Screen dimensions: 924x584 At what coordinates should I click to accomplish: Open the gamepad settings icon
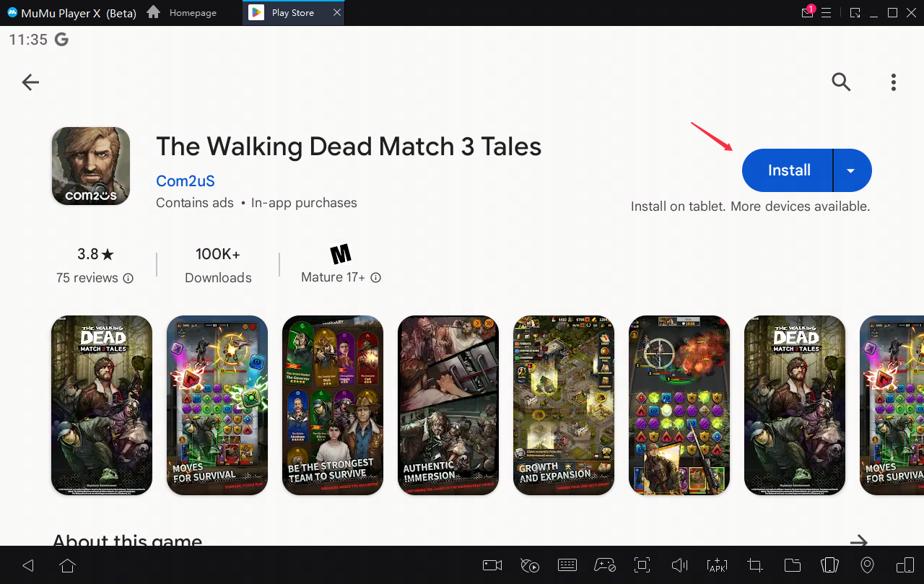click(604, 565)
